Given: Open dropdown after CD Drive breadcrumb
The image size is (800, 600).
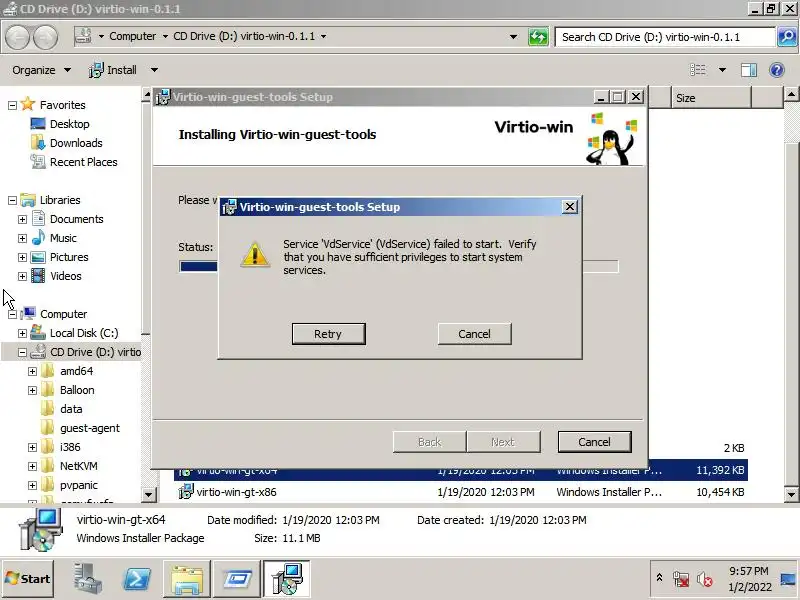Looking at the screenshot, I should point(323,36).
